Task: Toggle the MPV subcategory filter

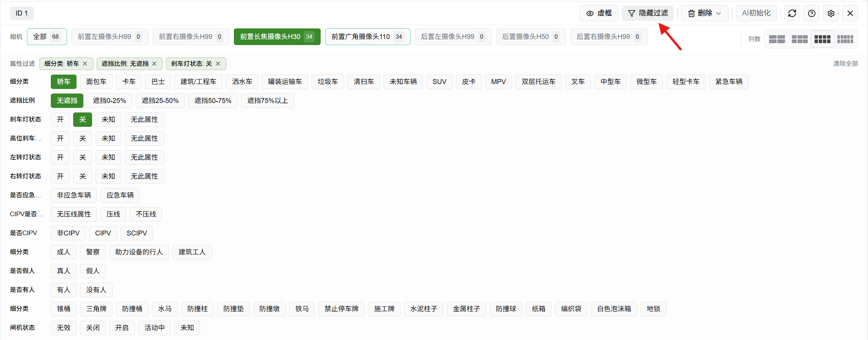Action: [x=498, y=82]
